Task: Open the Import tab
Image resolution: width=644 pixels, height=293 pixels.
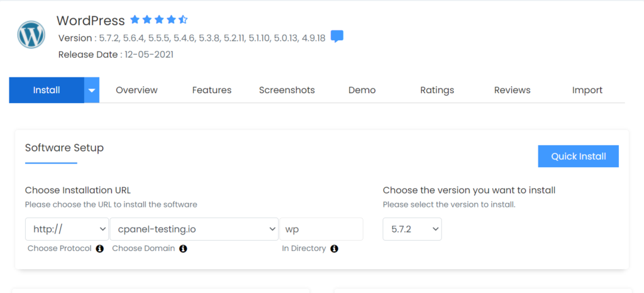Action: 587,90
